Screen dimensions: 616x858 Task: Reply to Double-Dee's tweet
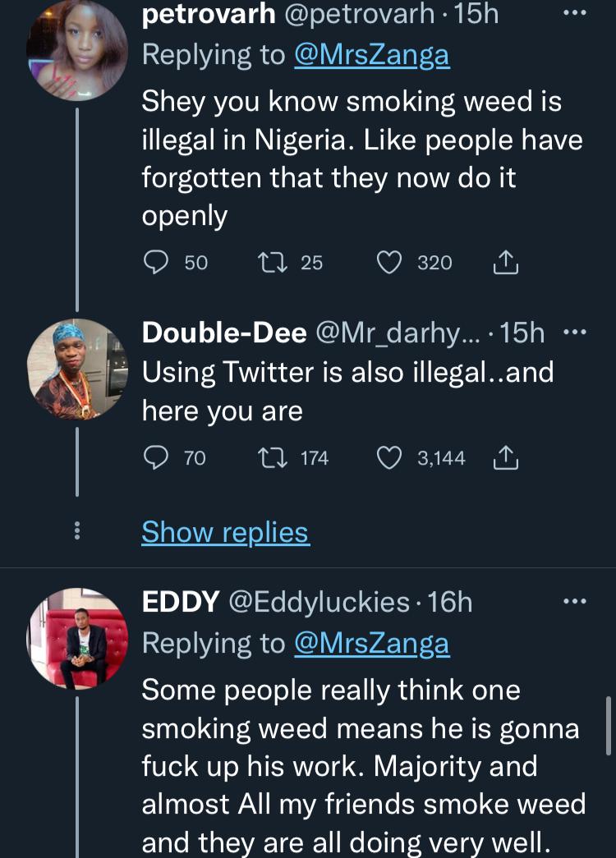(x=155, y=457)
